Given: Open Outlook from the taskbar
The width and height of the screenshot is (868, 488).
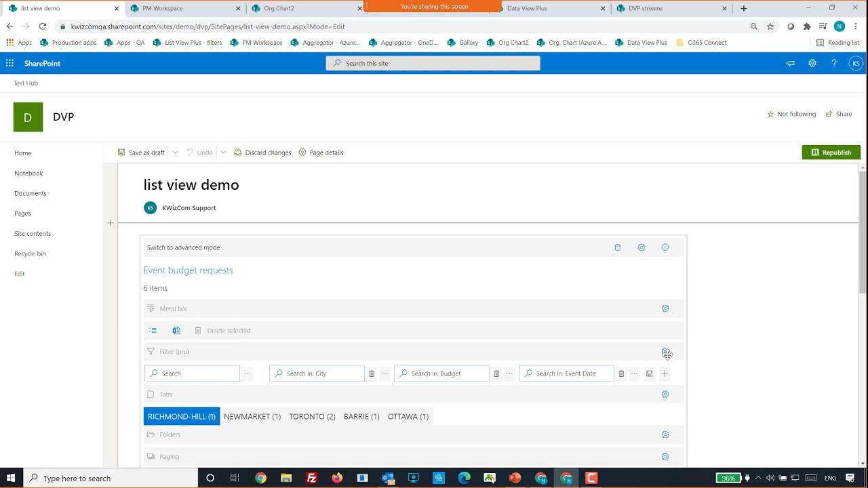Looking at the screenshot, I should click(388, 478).
